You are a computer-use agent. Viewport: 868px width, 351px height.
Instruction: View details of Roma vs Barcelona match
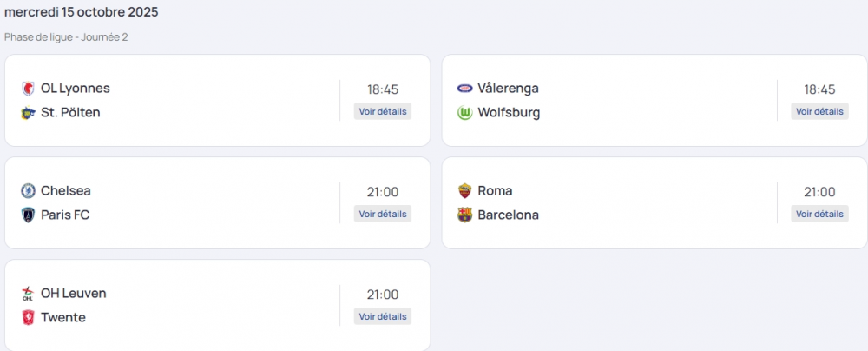coord(819,214)
